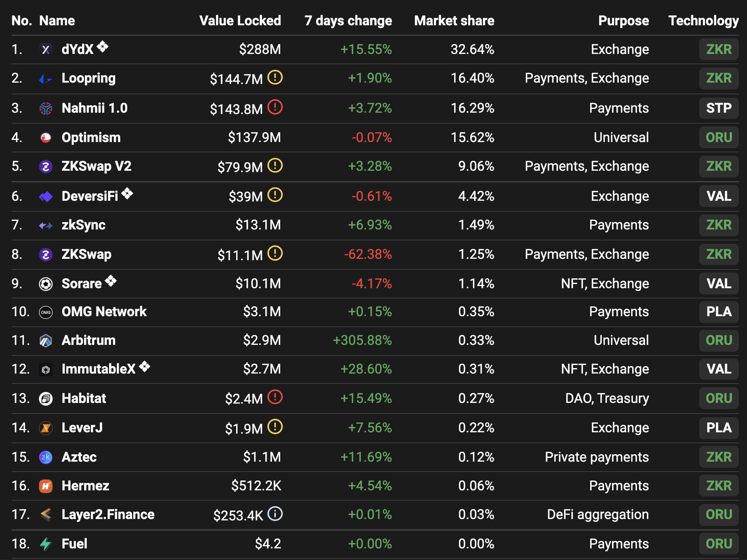The width and height of the screenshot is (747, 560).
Task: Click the Fuel lightning logo icon
Action: click(46, 544)
